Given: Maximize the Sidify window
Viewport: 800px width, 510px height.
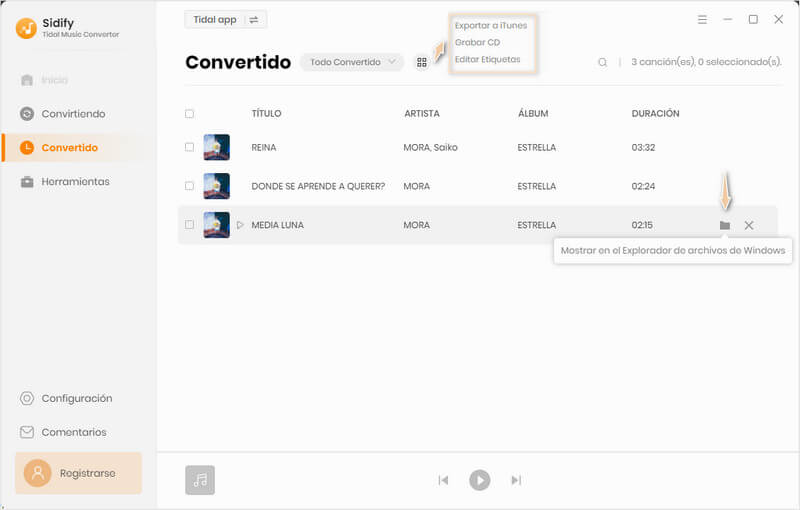Looking at the screenshot, I should click(x=753, y=19).
